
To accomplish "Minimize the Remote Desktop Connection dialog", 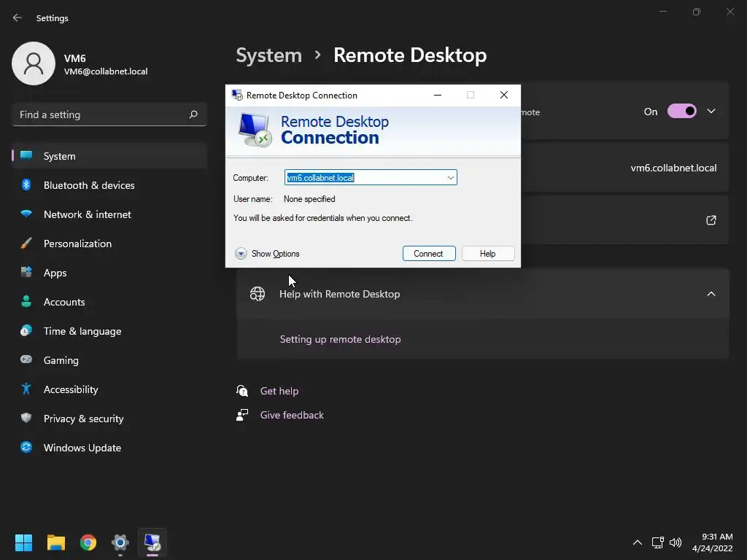I will coord(438,95).
